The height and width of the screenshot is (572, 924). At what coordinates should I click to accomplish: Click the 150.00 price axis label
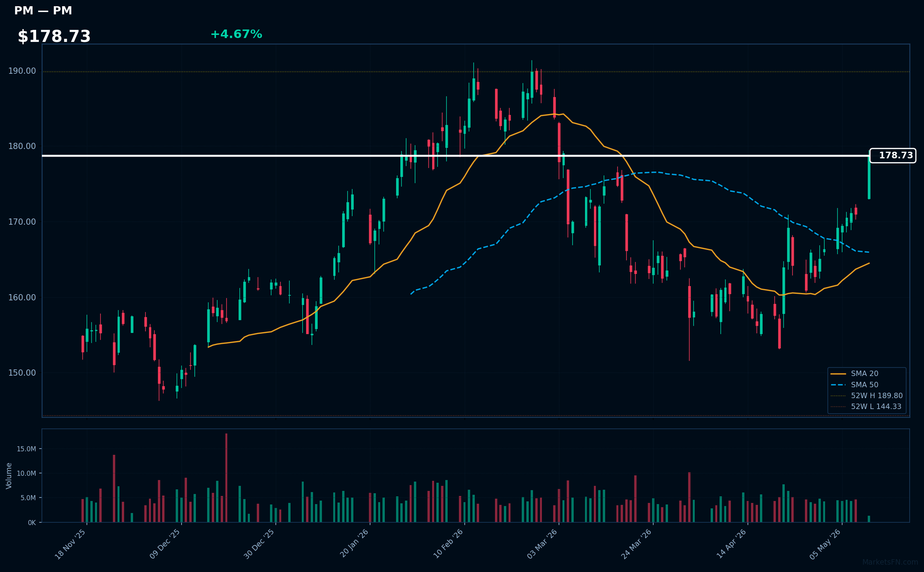(22, 373)
